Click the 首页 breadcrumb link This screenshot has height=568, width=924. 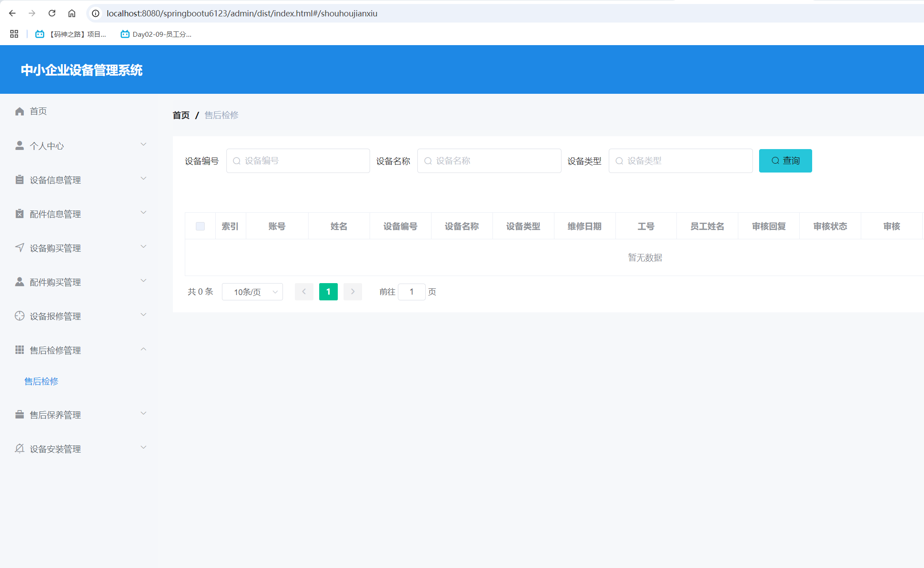(180, 115)
